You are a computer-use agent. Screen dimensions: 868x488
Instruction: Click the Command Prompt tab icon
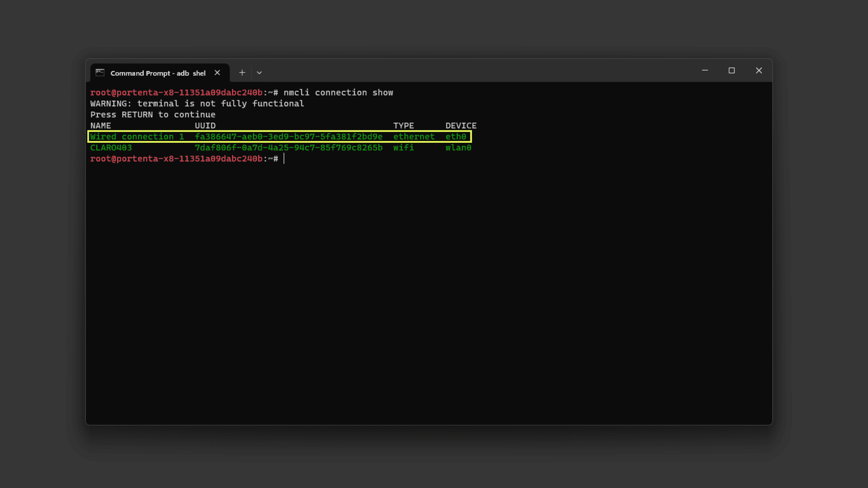coord(100,73)
